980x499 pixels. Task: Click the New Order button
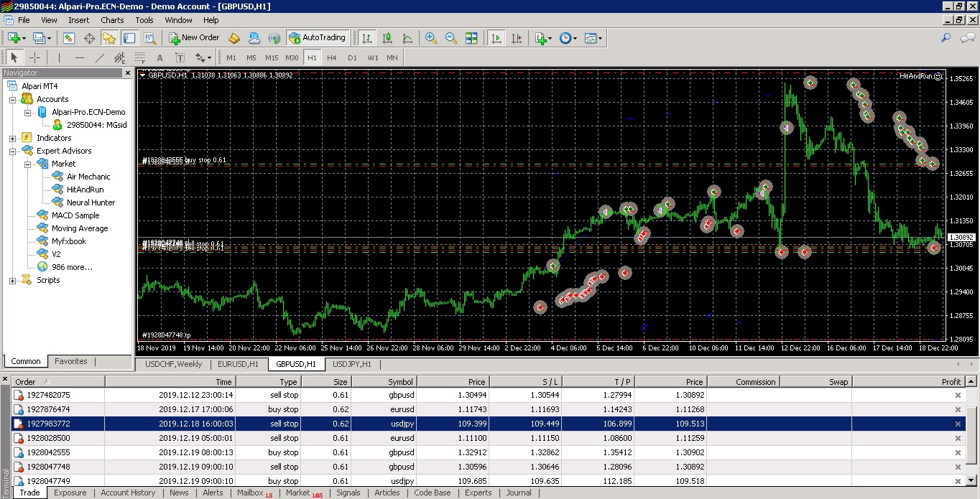[x=193, y=37]
